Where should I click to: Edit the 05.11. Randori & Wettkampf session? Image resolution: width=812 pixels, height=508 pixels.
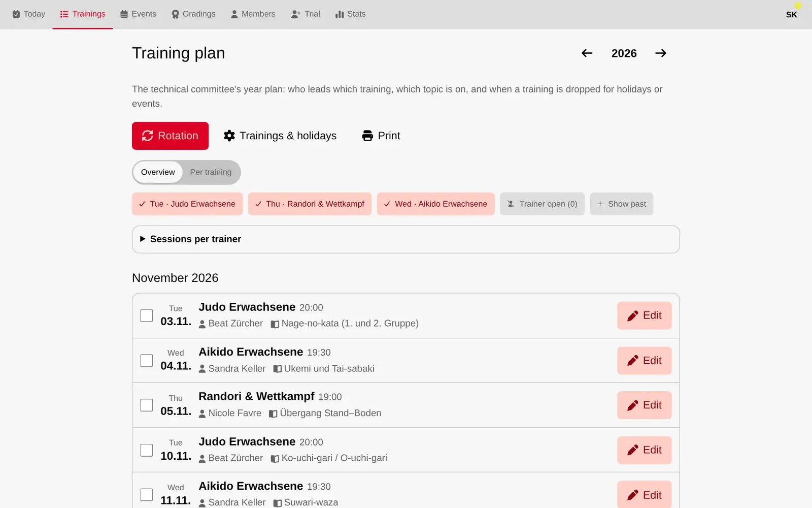click(x=645, y=405)
